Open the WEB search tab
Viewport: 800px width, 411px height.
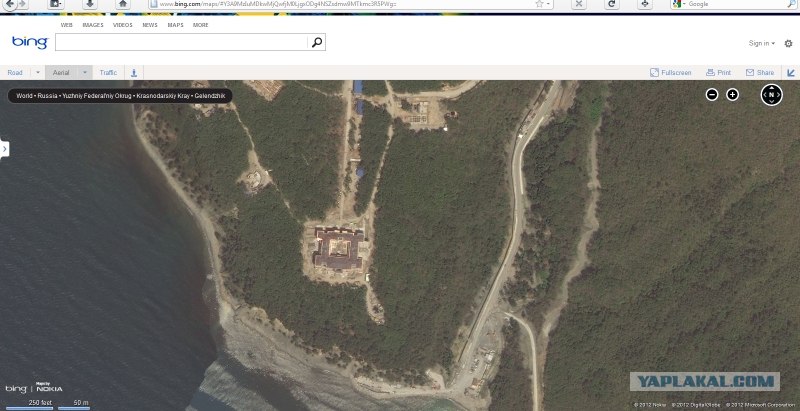coord(66,25)
